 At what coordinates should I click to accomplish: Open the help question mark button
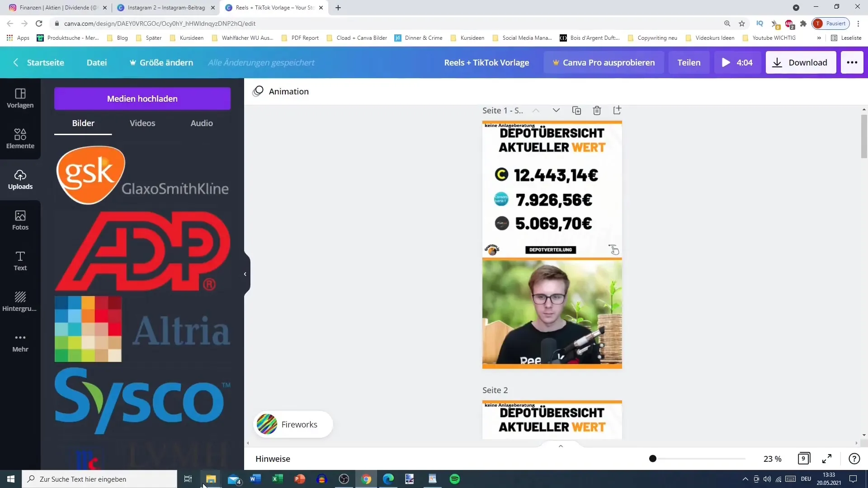(x=854, y=459)
